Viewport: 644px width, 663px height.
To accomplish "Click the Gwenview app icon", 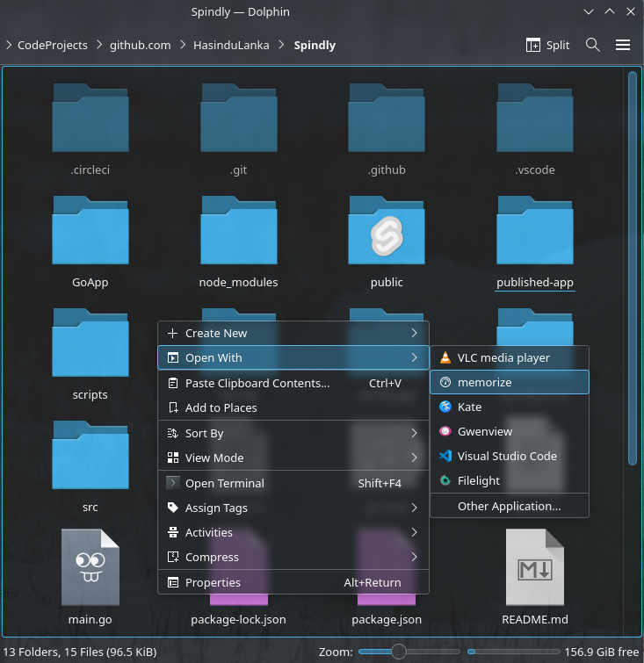I will [x=445, y=431].
